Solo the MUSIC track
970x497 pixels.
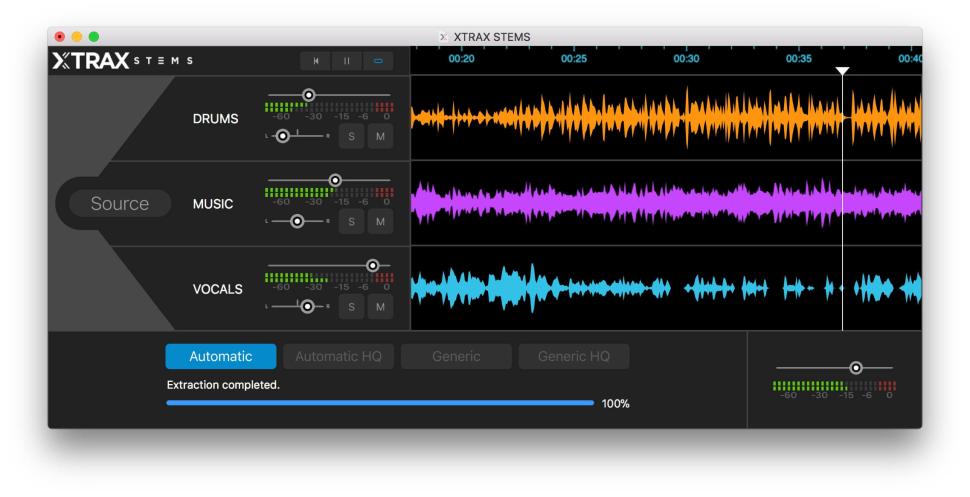pos(351,221)
